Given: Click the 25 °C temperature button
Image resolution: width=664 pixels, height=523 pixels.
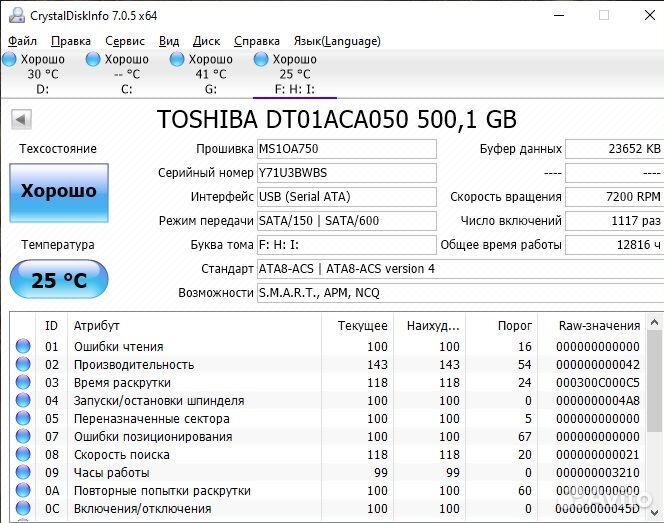Looking at the screenshot, I should [x=59, y=279].
